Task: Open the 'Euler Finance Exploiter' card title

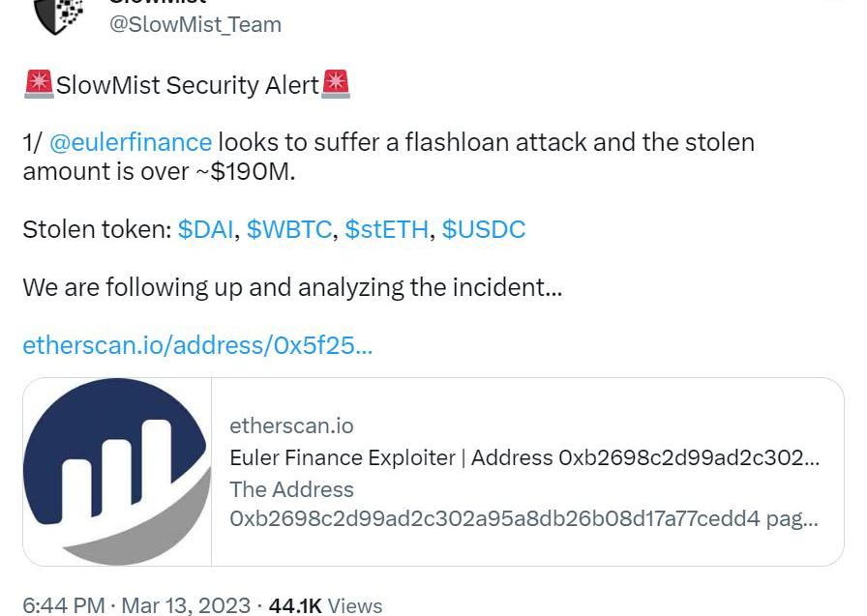Action: click(523, 457)
